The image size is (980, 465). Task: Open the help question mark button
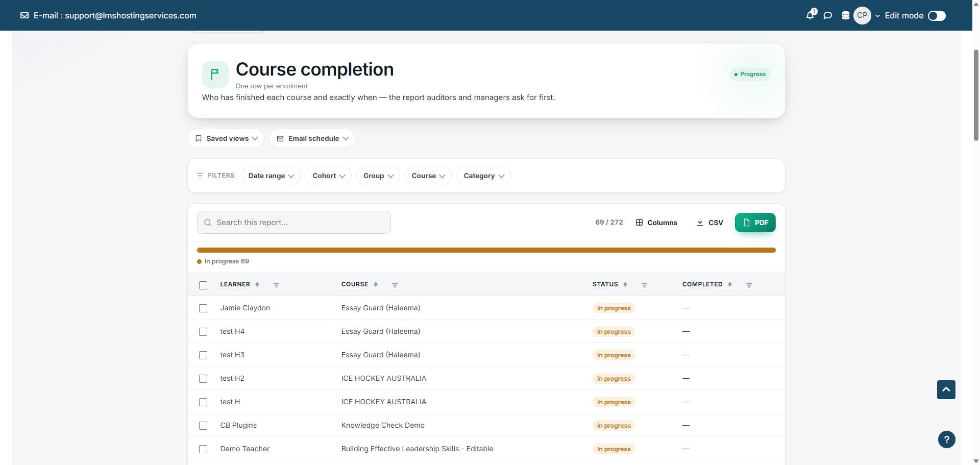click(946, 439)
